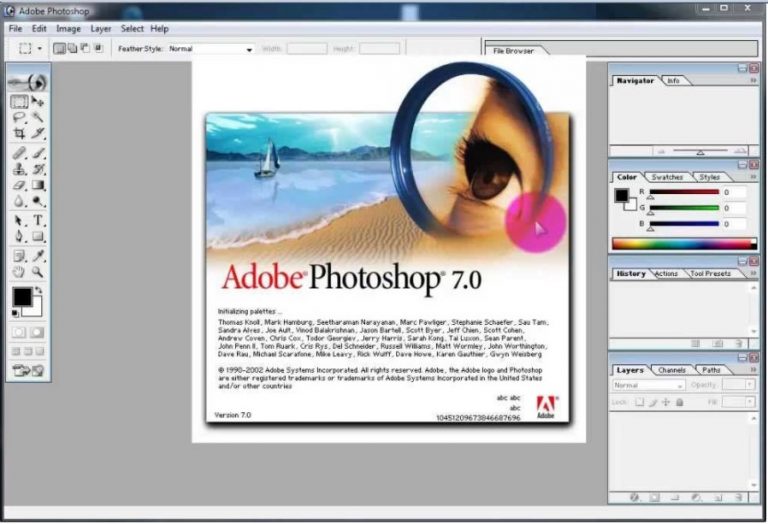Select the Magic Wand tool
This screenshot has width=768, height=524.
point(38,117)
